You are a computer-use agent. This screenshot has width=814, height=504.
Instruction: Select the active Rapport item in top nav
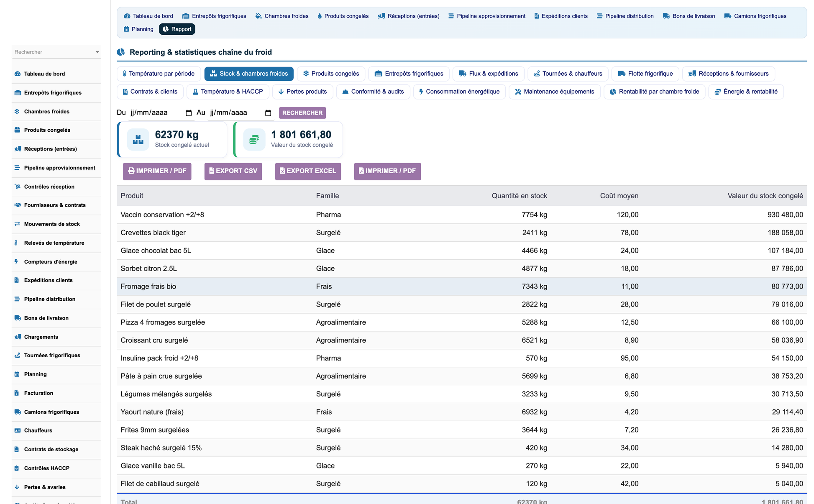[177, 29]
